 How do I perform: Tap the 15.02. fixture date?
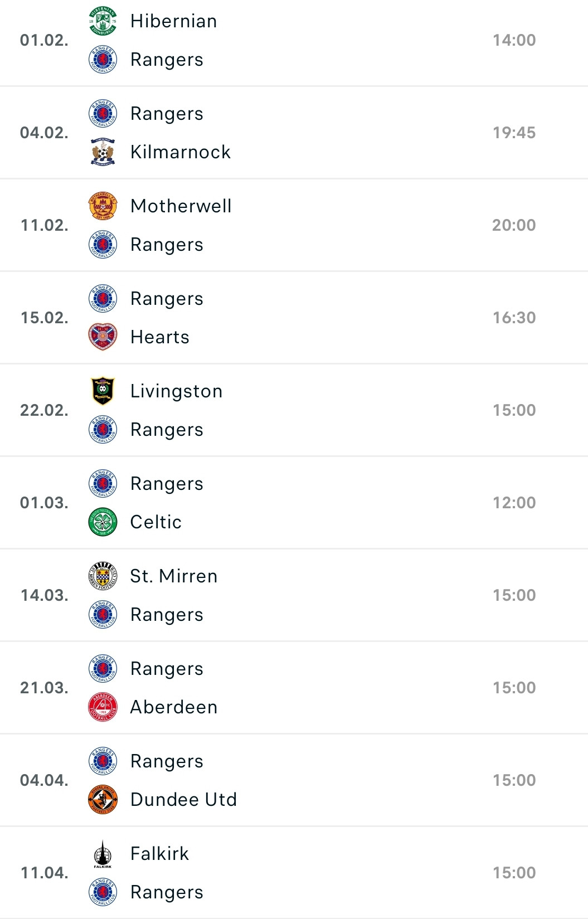tap(44, 318)
